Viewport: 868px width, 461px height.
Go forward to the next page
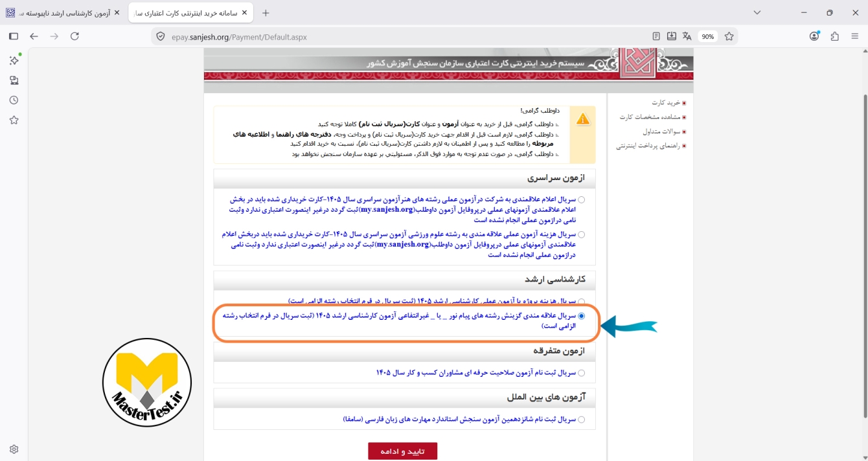tap(54, 36)
